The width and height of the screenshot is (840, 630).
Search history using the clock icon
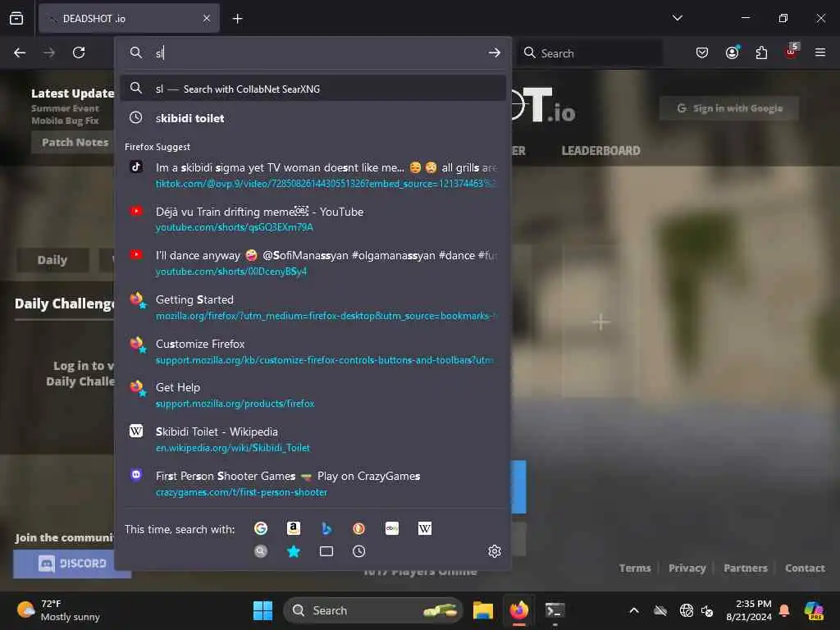pos(359,551)
